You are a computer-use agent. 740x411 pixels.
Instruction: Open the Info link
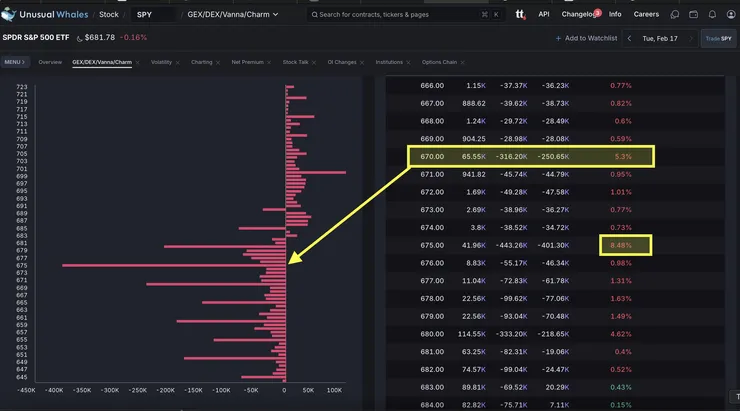point(615,15)
